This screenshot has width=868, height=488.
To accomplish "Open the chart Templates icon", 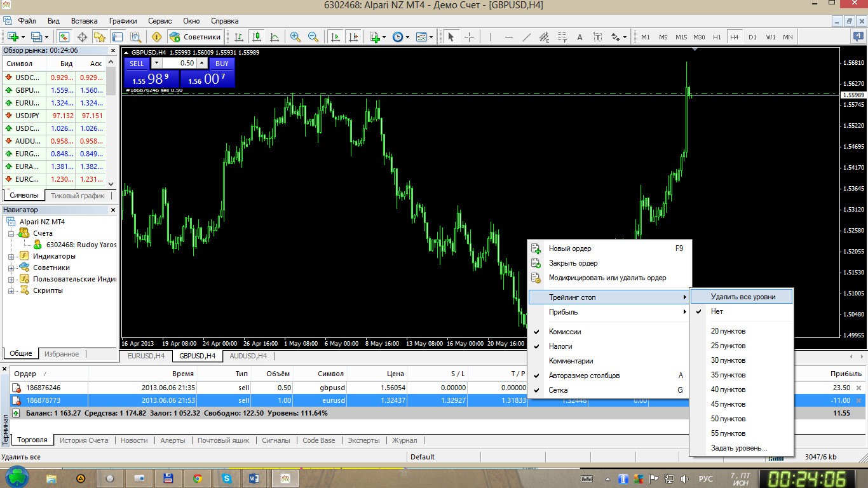I will (x=422, y=37).
